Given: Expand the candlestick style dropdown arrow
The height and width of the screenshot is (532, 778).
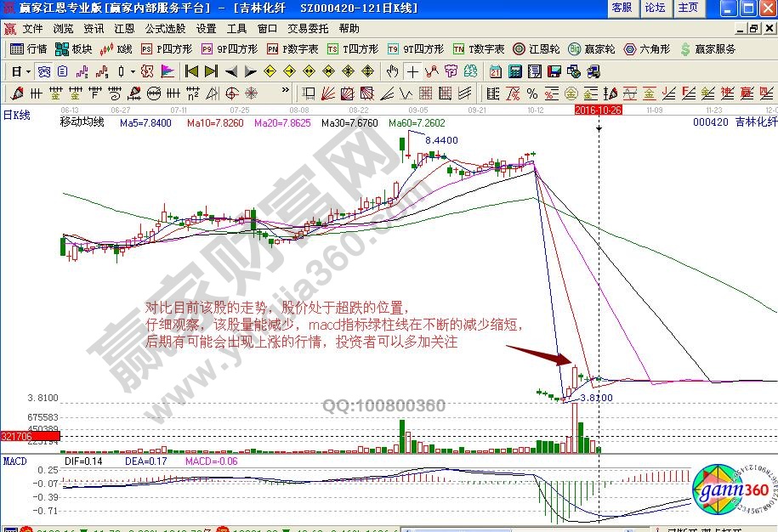Looking at the screenshot, I should click(132, 71).
